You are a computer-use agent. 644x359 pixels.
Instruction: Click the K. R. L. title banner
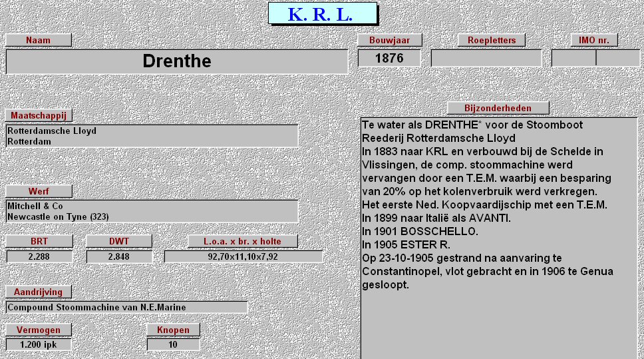(323, 13)
